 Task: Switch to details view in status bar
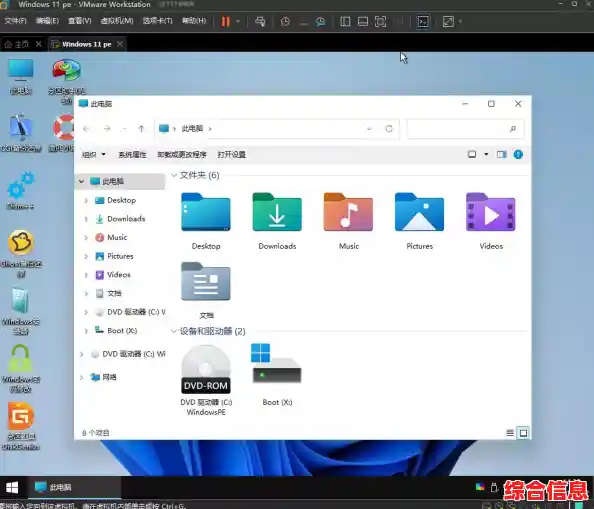tap(510, 433)
